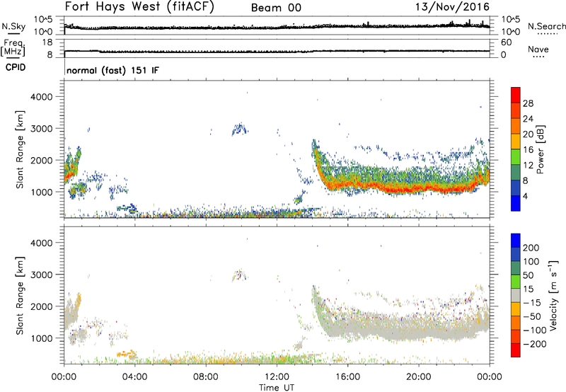Pick the yellow 16–20 dB Power swatch

click(x=516, y=142)
